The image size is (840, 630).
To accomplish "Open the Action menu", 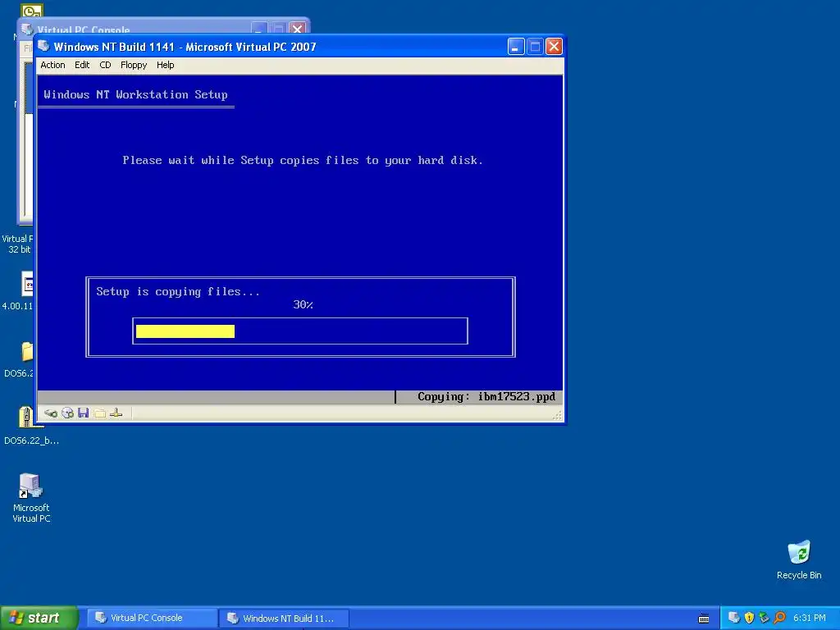I will coord(52,65).
